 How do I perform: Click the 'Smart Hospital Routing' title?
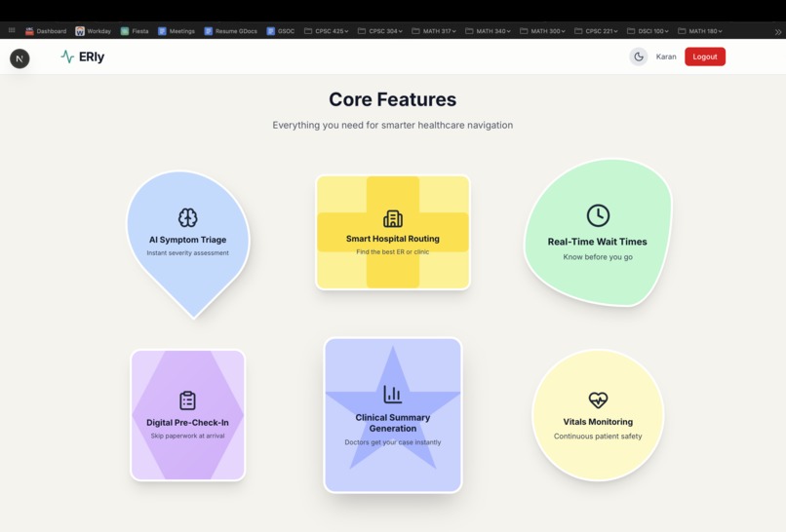[392, 239]
